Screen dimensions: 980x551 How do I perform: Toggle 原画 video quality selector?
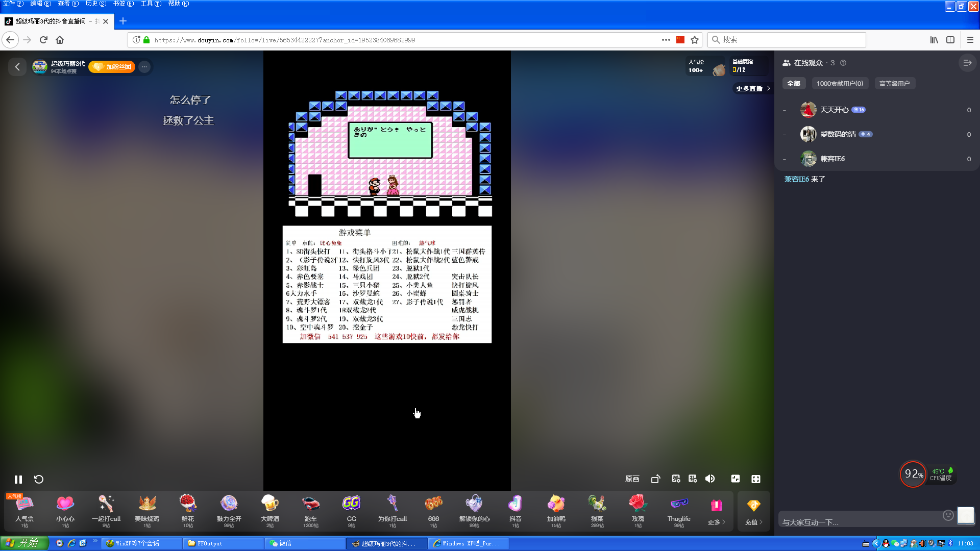point(632,479)
